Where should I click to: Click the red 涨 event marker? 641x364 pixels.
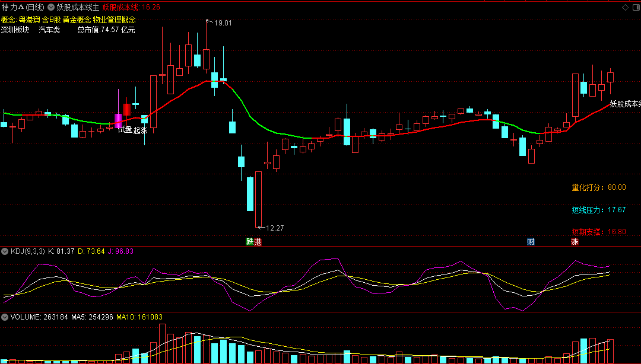click(x=575, y=241)
